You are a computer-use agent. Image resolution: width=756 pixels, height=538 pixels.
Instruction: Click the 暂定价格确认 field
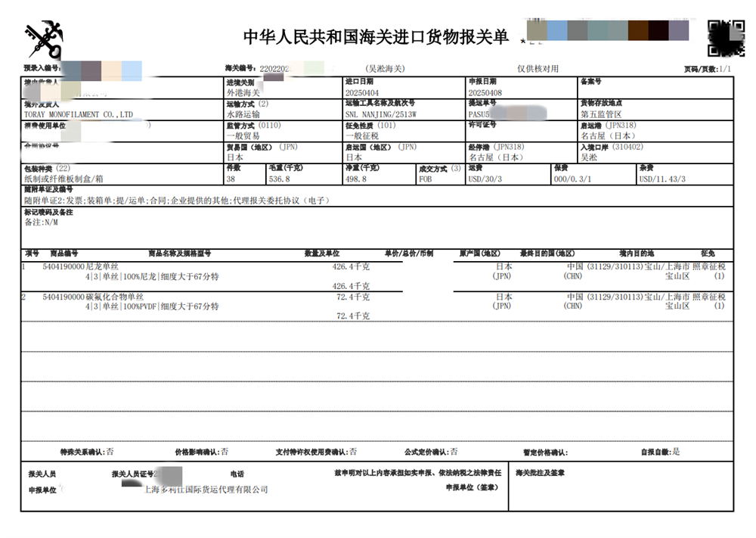(x=545, y=452)
